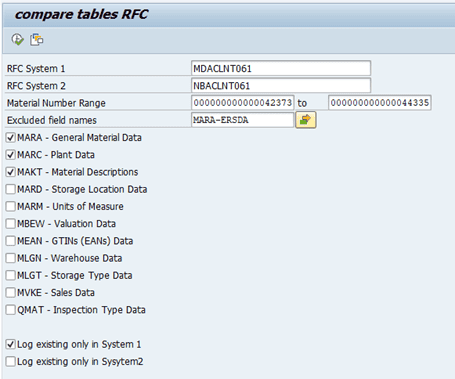Click the 'Excluded field names' label
455x379 pixels.
click(x=52, y=120)
